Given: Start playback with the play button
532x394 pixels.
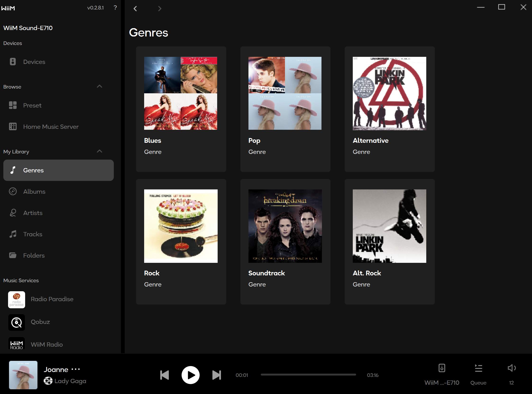Looking at the screenshot, I should pos(191,375).
